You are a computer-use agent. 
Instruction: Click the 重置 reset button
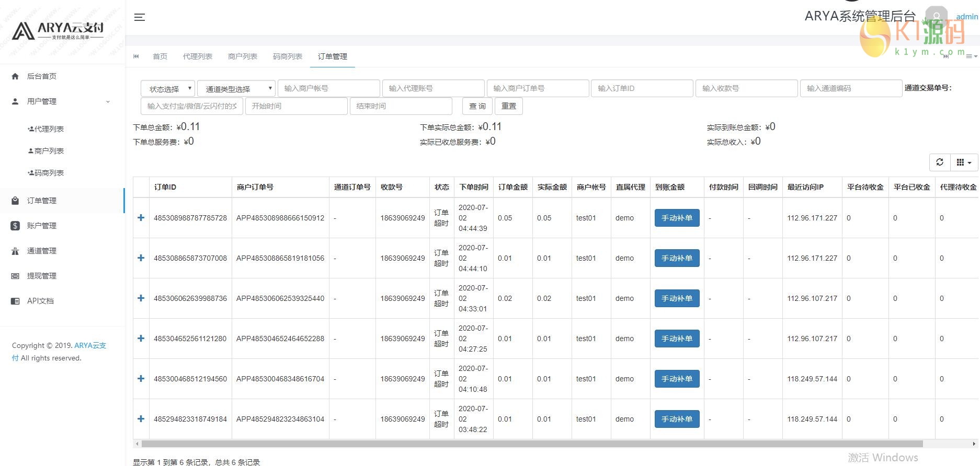coord(508,106)
